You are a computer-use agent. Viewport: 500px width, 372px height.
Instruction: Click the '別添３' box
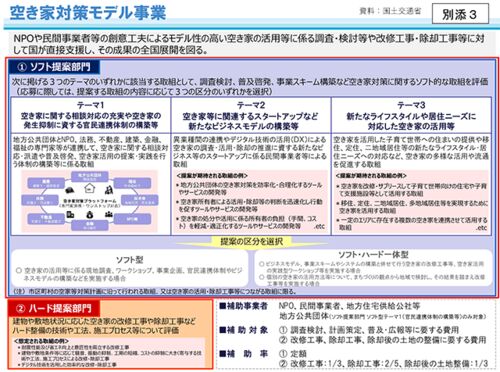[x=460, y=14]
